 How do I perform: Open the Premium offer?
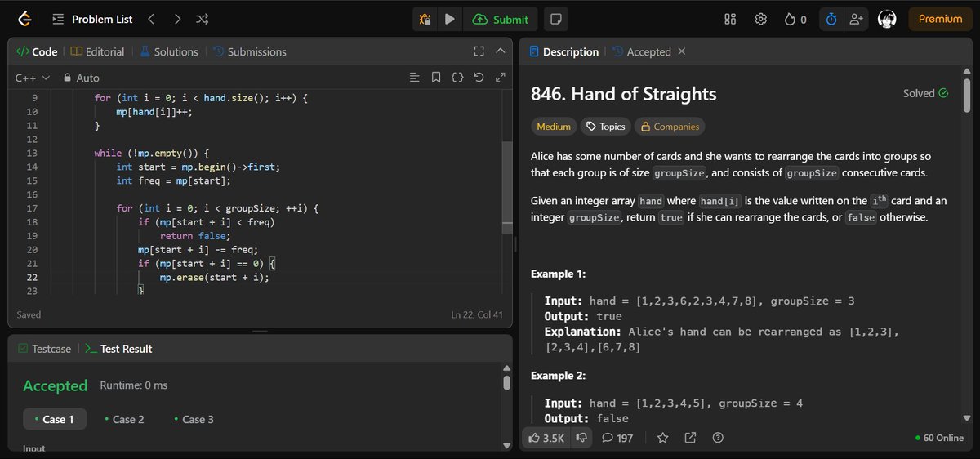click(940, 19)
